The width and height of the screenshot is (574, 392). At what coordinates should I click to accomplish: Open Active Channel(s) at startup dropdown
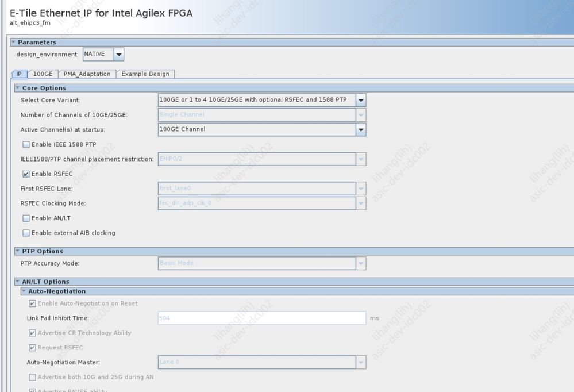(x=262, y=129)
